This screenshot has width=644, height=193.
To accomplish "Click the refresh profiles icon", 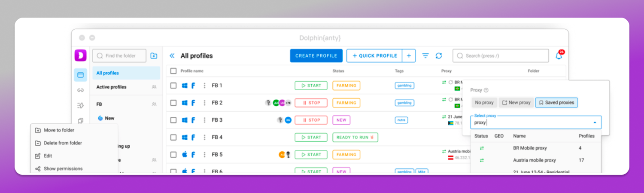I will click(x=439, y=56).
